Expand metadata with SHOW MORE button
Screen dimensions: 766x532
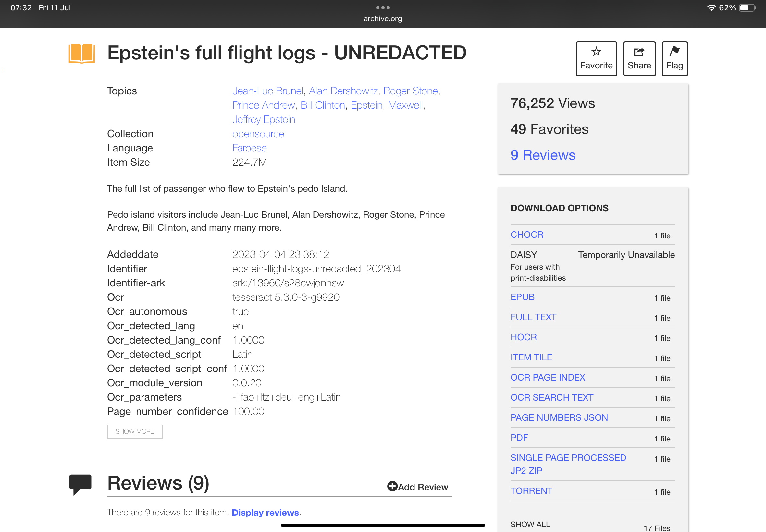(x=135, y=432)
